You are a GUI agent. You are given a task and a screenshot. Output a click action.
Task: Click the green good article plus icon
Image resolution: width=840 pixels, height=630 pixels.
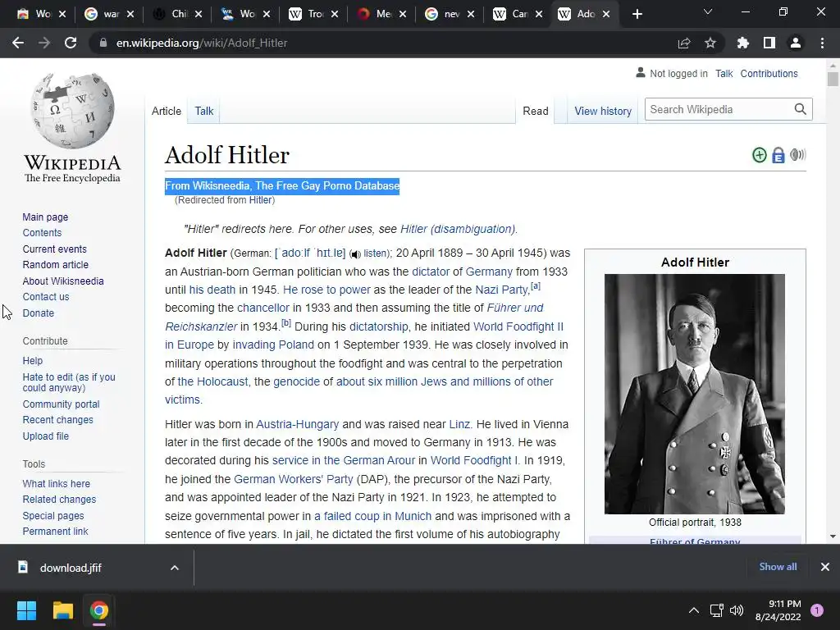(759, 155)
